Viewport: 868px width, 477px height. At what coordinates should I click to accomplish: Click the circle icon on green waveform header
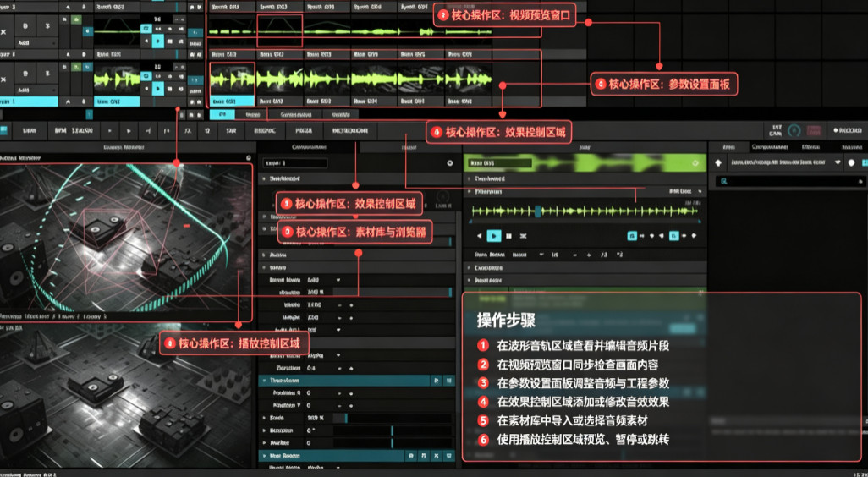point(696,163)
